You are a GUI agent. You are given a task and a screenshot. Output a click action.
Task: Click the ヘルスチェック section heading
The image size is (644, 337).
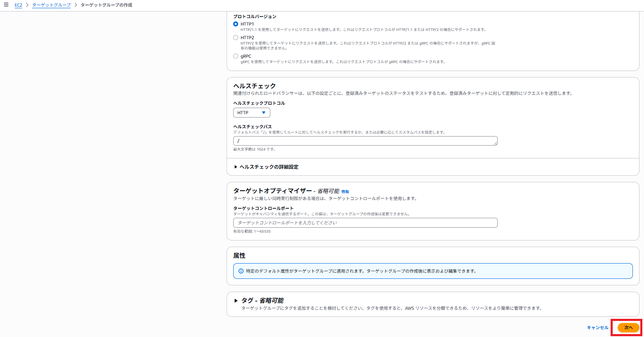254,86
